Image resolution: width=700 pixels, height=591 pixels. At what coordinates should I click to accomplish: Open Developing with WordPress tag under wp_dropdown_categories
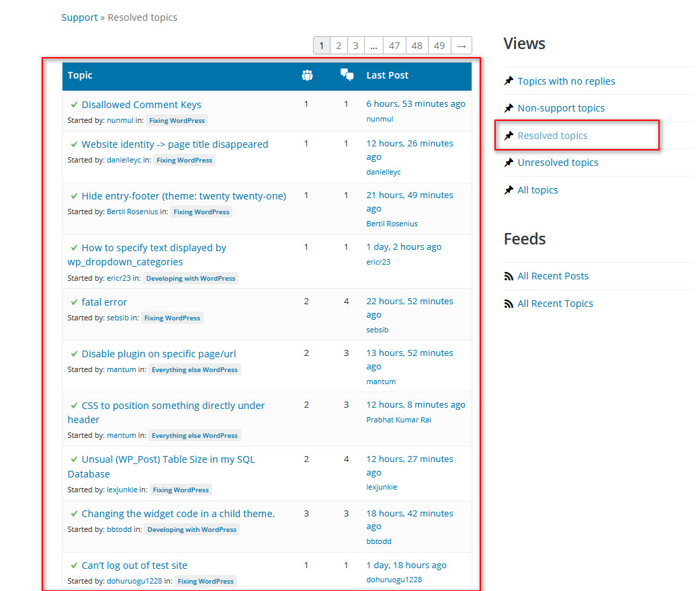click(191, 279)
